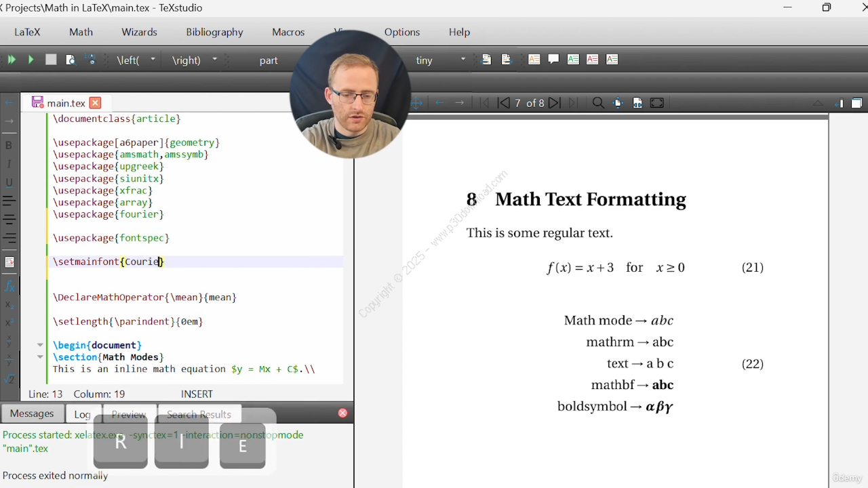The width and height of the screenshot is (868, 488).
Task: Open the Wizards menu
Action: coord(139,32)
